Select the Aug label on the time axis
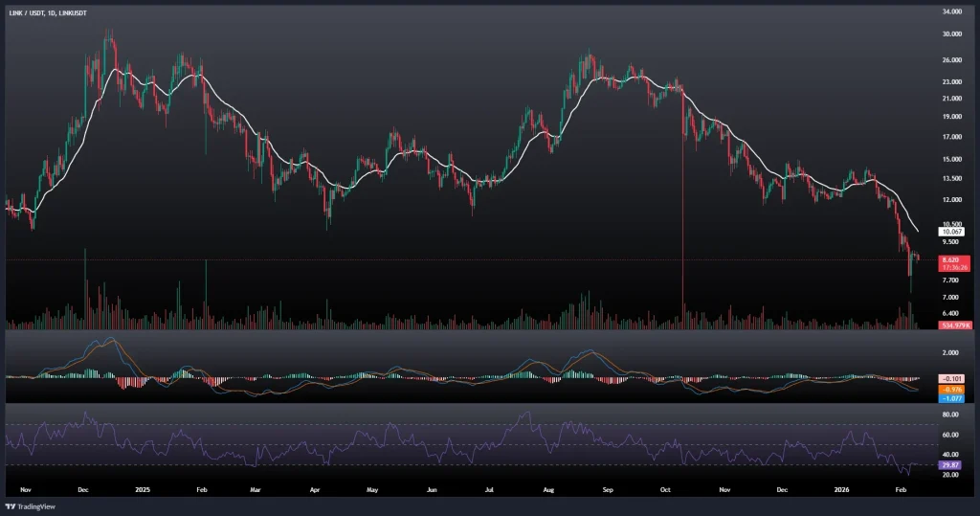 pyautogui.click(x=548, y=488)
